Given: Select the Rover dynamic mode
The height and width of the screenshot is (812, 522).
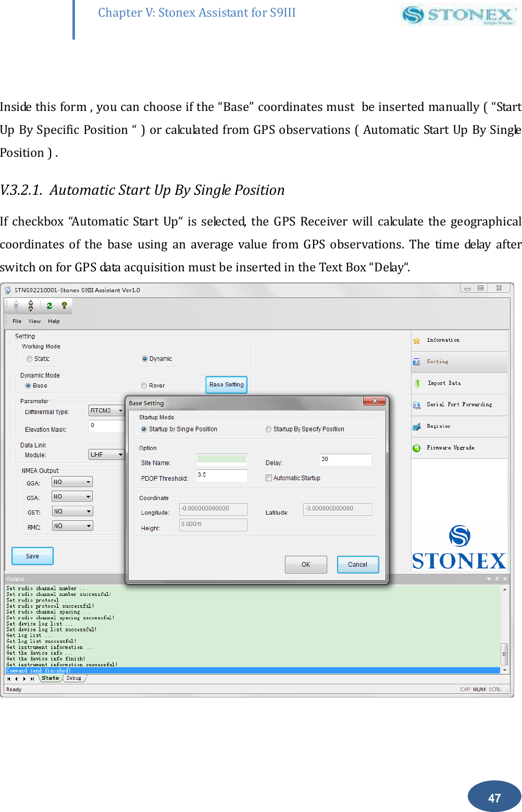Looking at the screenshot, I should click(144, 385).
